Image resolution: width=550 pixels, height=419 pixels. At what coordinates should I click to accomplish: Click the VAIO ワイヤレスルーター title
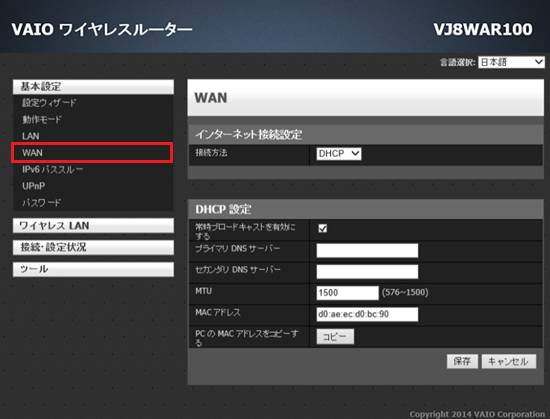coord(102,29)
